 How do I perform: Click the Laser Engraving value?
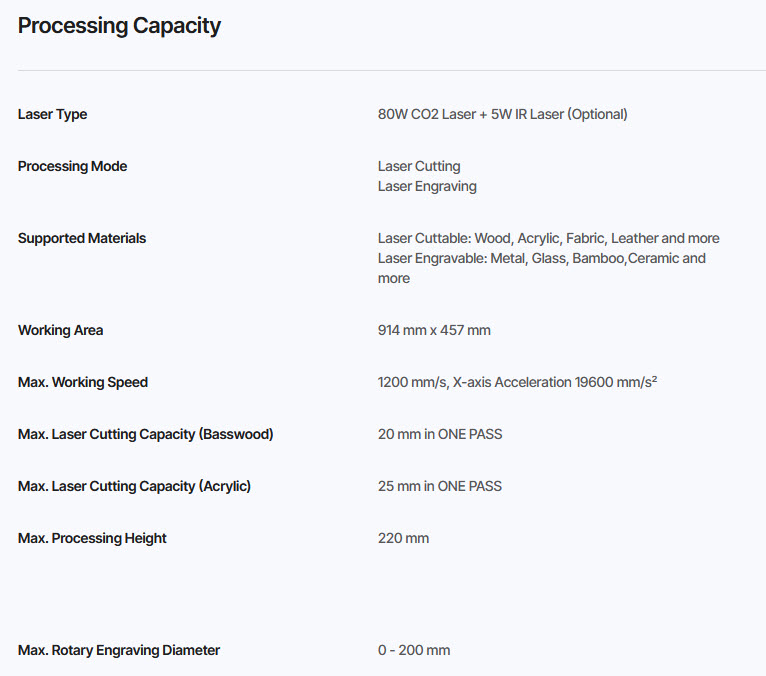point(427,186)
